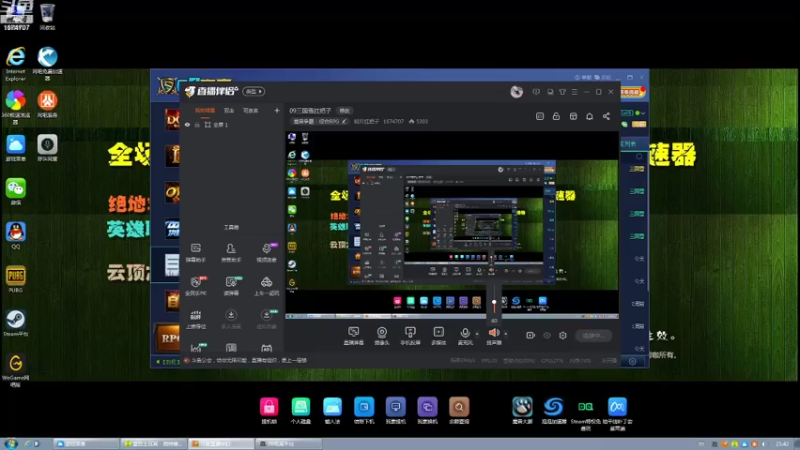Click the 直播伴侣 logo in the title bar
The height and width of the screenshot is (450, 800).
[x=211, y=91]
